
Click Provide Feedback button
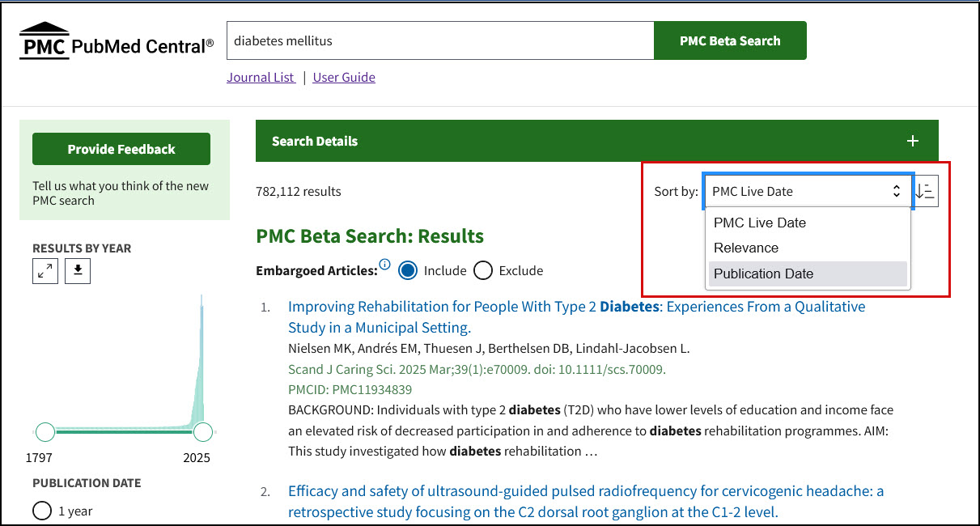[121, 149]
